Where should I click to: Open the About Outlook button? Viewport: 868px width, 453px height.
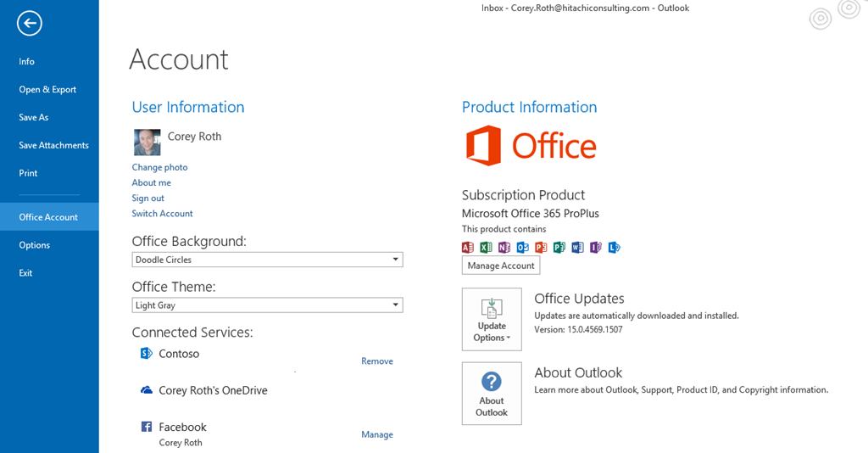pos(492,394)
